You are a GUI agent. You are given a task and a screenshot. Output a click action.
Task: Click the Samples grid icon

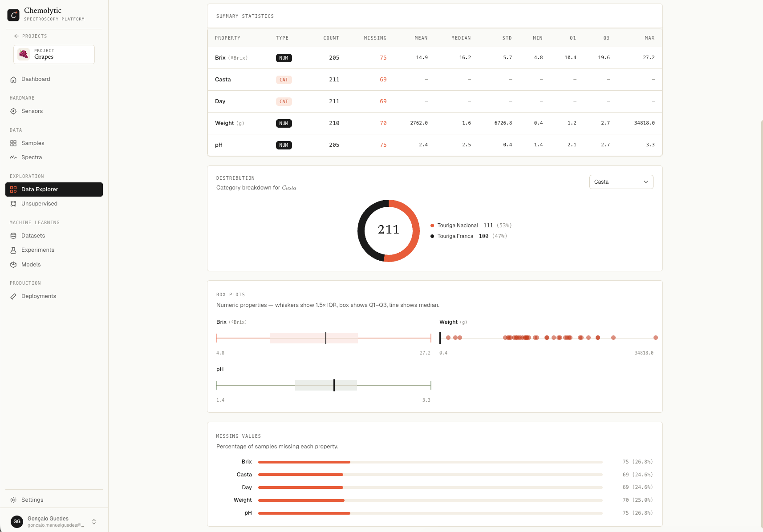(x=13, y=143)
